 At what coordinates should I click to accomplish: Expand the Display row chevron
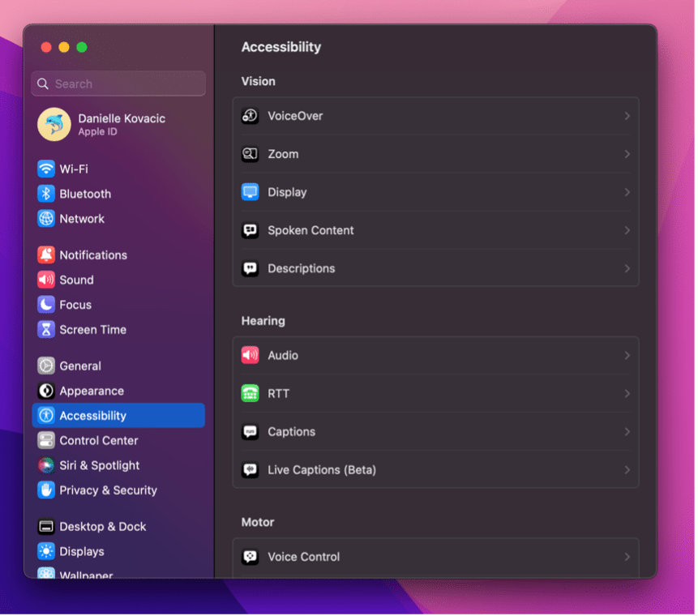[x=627, y=192]
